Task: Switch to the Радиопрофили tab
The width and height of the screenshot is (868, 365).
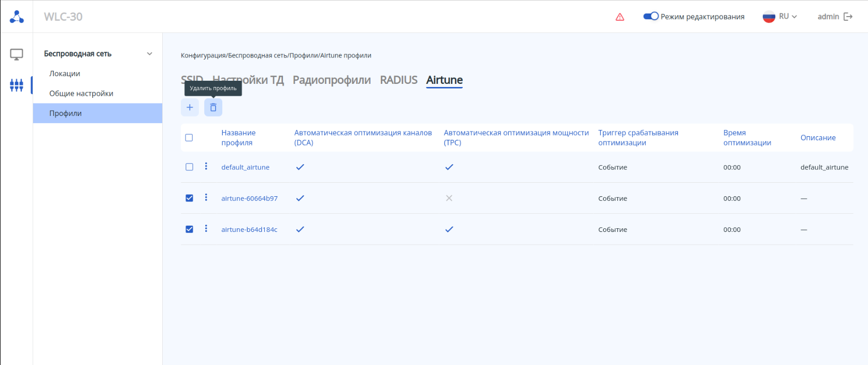Action: point(332,80)
